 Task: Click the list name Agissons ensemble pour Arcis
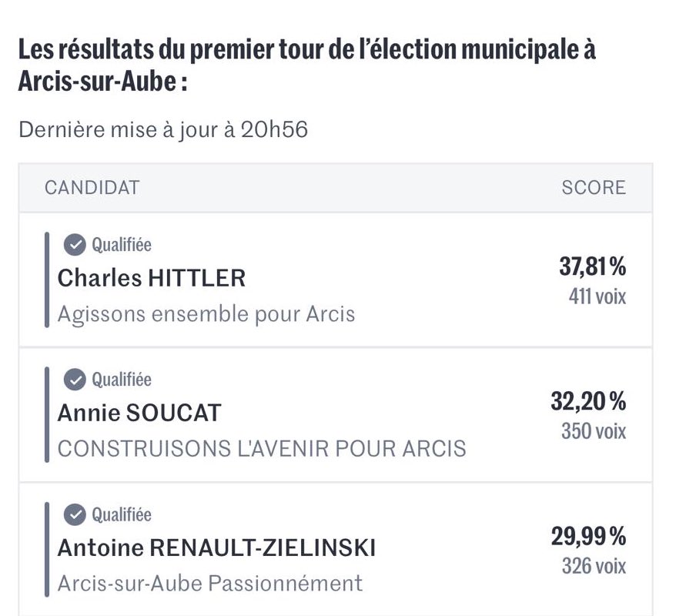[206, 314]
